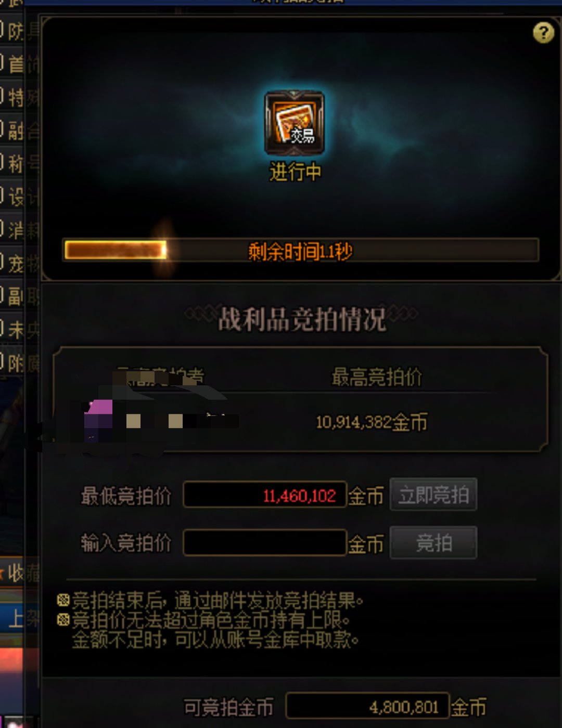Select the 特殊 category radio option
Screen dimensions: 562x728
click(x=2, y=97)
